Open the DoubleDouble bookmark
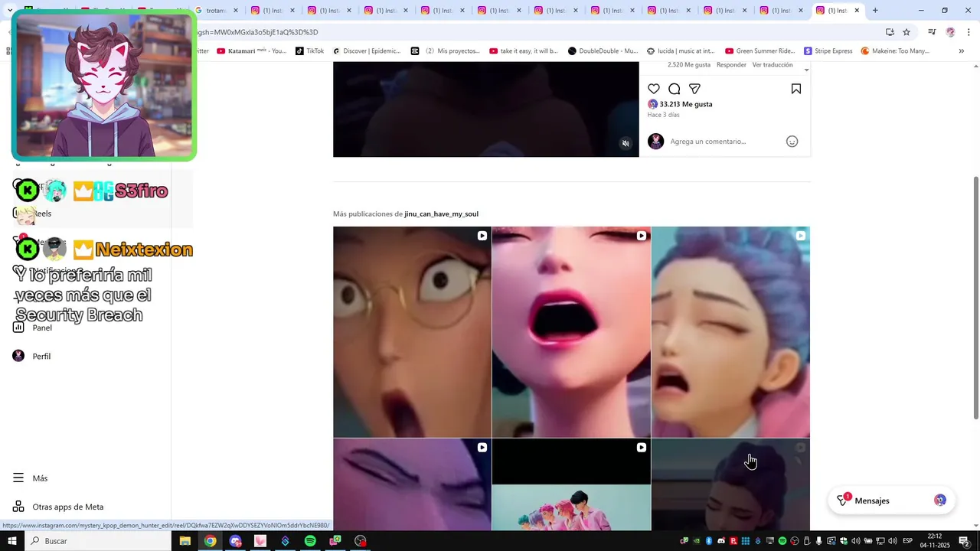This screenshot has width=980, height=551. click(603, 51)
